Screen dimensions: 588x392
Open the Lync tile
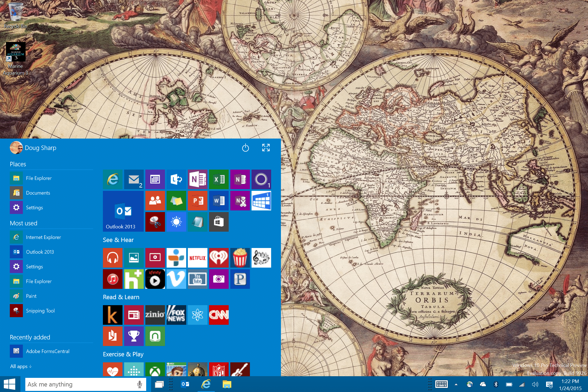[176, 179]
